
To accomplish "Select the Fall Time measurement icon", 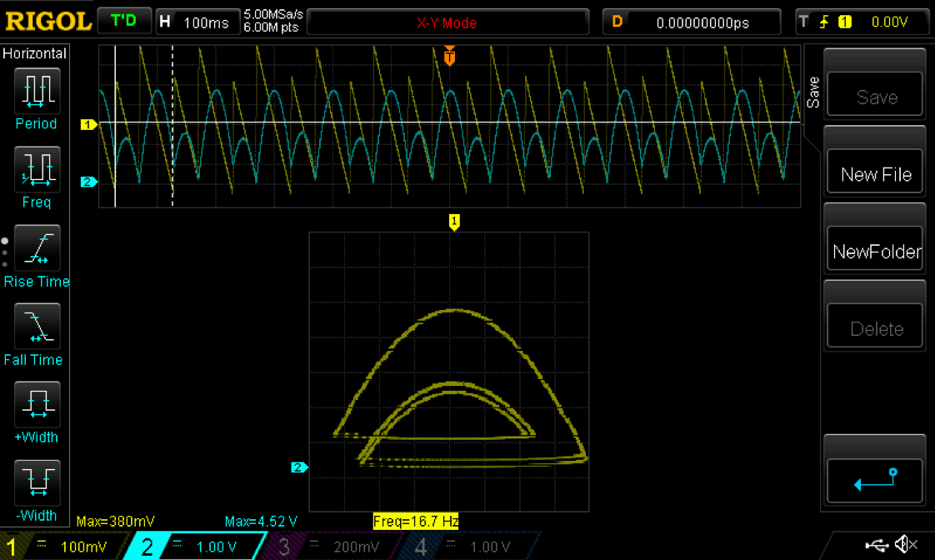I will [37, 326].
